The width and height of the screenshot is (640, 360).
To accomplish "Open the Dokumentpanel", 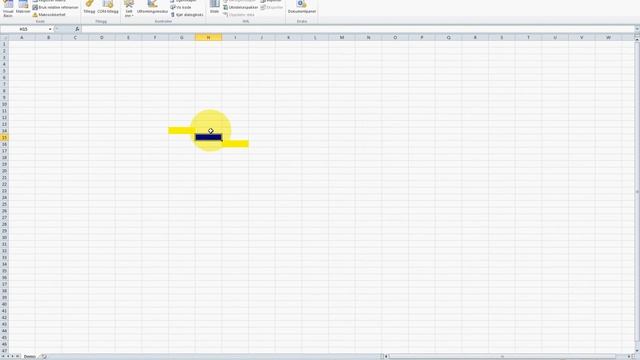I will coord(302,8).
